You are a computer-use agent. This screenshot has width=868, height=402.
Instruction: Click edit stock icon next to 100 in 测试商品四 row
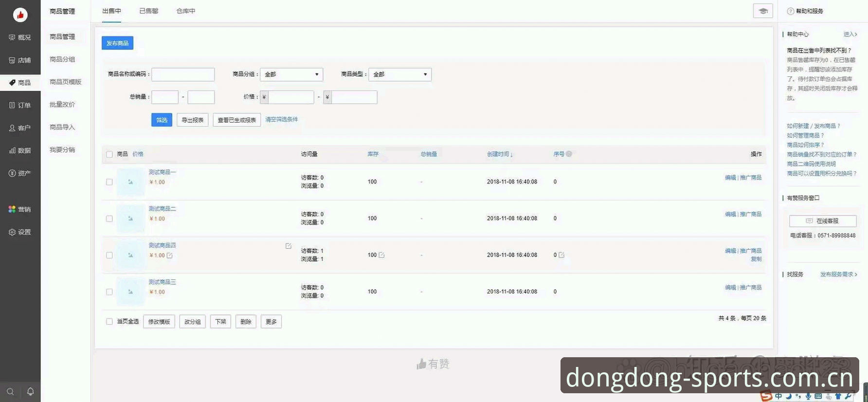tap(381, 255)
